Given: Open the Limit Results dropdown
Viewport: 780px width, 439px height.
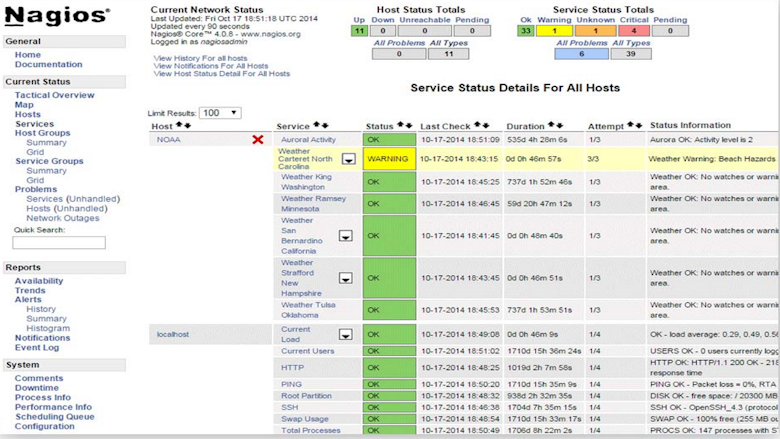Looking at the screenshot, I should pyautogui.click(x=219, y=113).
